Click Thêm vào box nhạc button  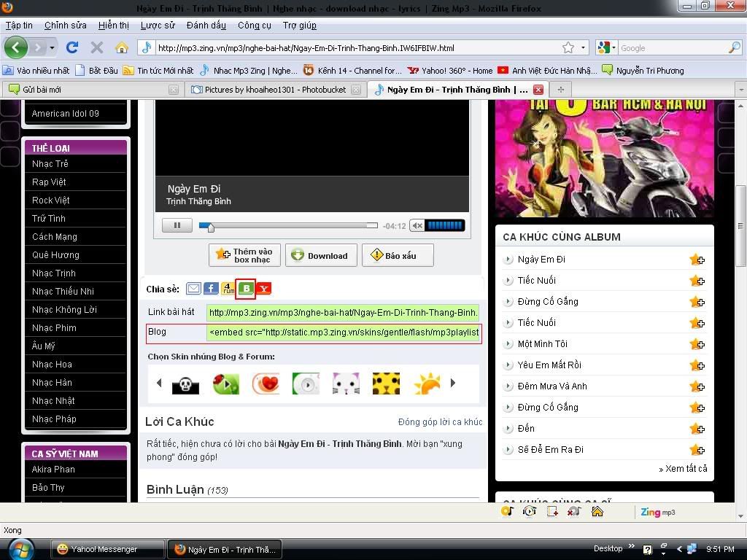244,255
